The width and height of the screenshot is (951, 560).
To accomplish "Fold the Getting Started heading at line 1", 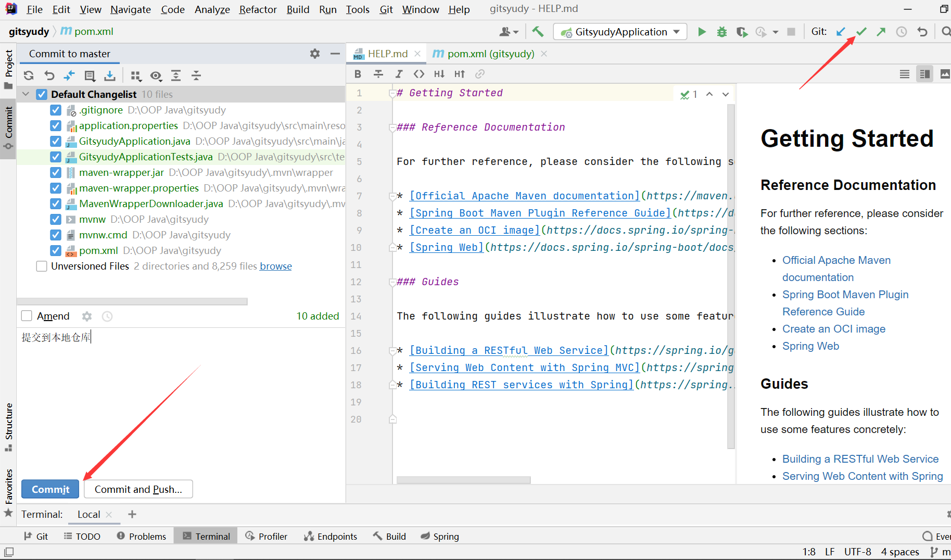I will (x=392, y=93).
